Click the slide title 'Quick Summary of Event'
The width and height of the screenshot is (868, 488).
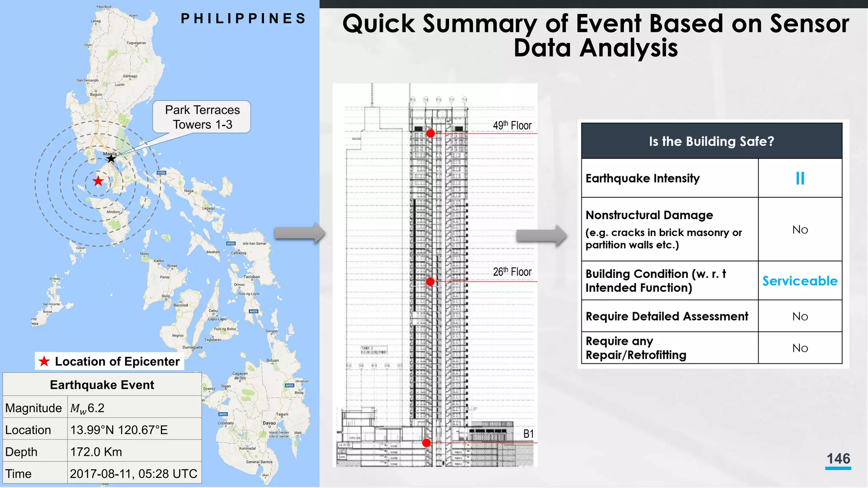tap(595, 35)
